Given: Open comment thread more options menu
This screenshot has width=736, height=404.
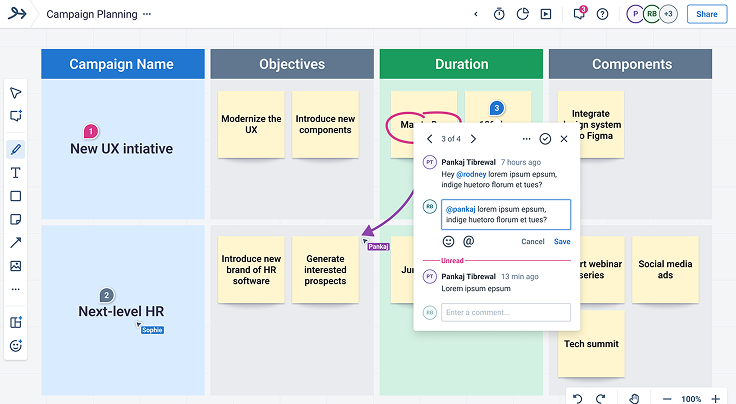Looking at the screenshot, I should (x=526, y=139).
